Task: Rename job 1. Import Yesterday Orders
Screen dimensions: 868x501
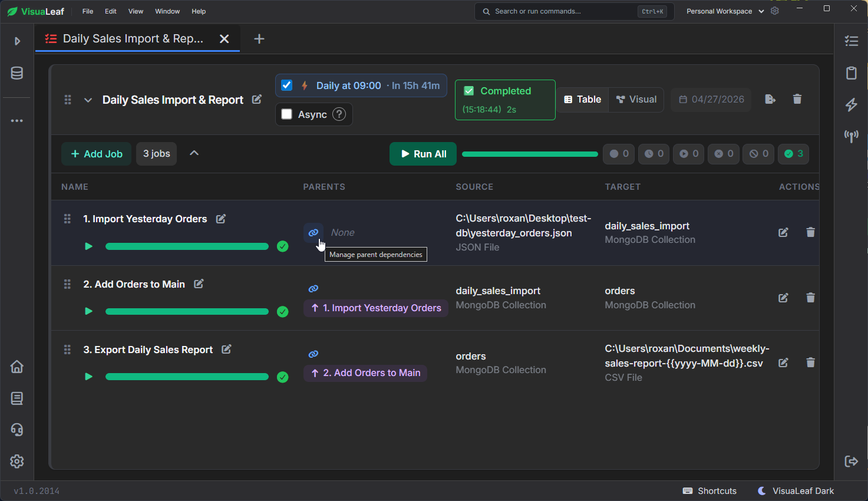Action: [x=221, y=219]
